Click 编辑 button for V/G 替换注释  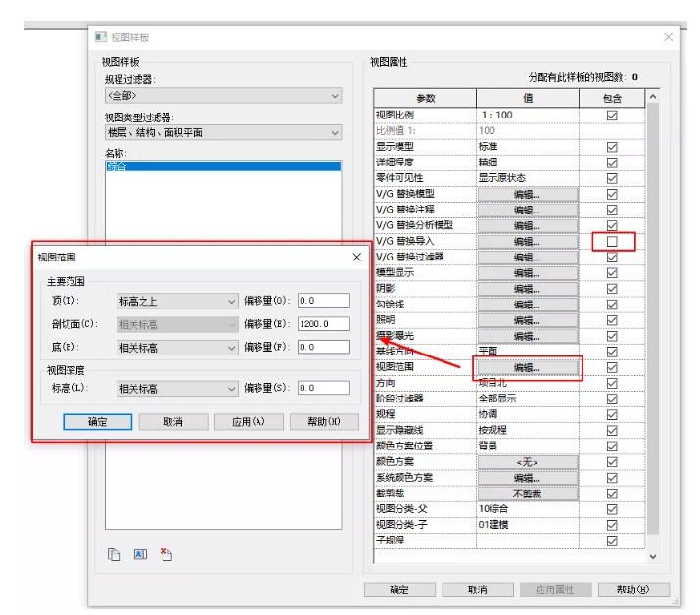(x=528, y=210)
